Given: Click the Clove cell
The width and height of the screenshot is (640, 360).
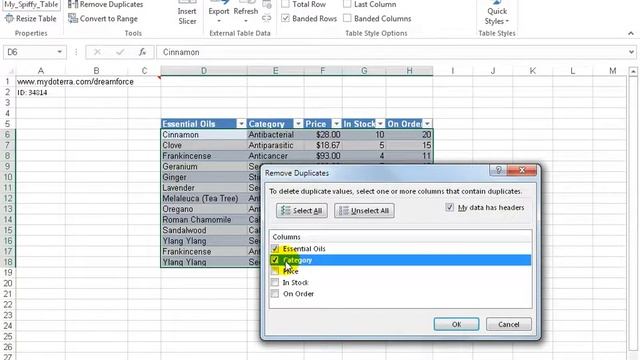Looking at the screenshot, I should (x=204, y=145).
